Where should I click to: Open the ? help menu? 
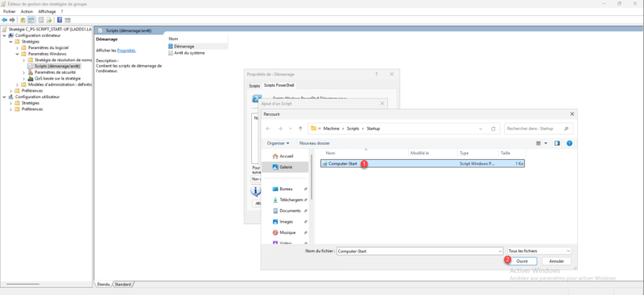pos(62,11)
